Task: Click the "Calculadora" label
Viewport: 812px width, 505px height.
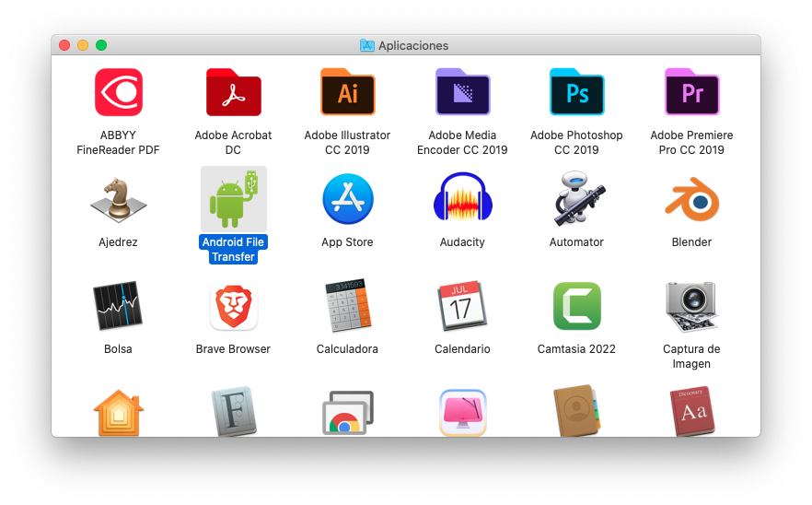Action: coord(347,349)
